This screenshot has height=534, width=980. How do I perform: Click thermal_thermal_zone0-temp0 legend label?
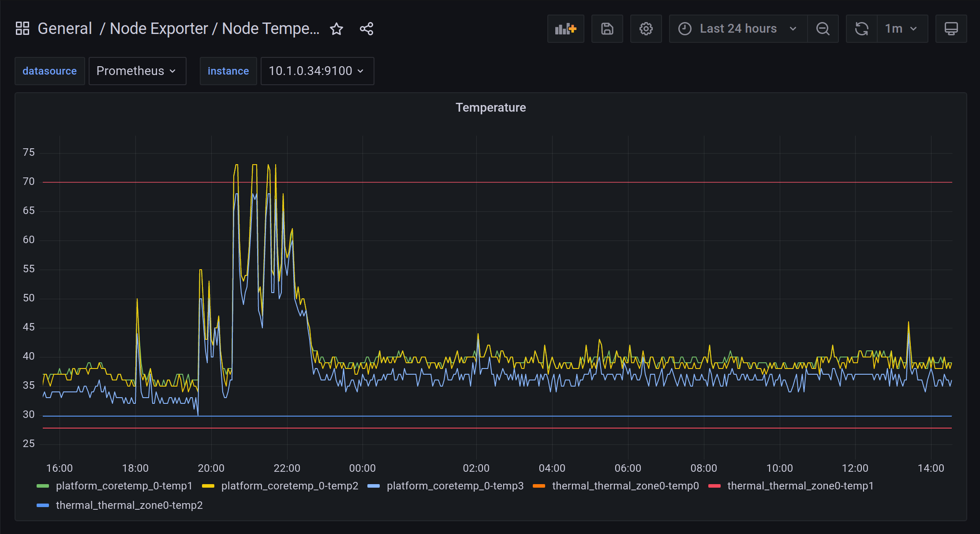click(x=625, y=486)
